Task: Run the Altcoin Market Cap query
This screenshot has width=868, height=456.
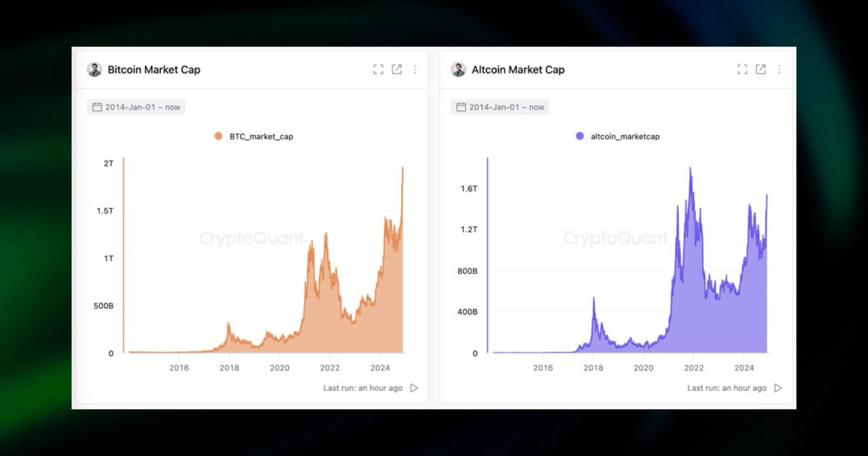Action: (x=778, y=388)
